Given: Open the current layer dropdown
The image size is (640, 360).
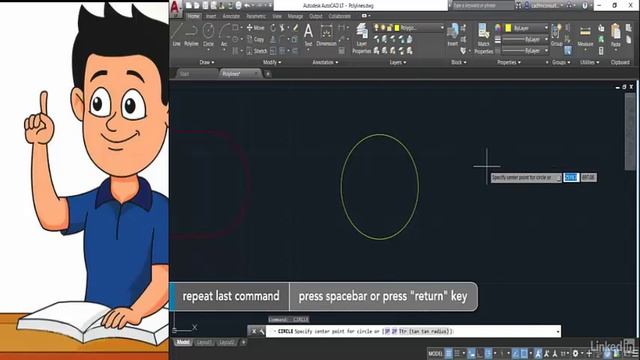Looking at the screenshot, I should pyautogui.click(x=408, y=28).
